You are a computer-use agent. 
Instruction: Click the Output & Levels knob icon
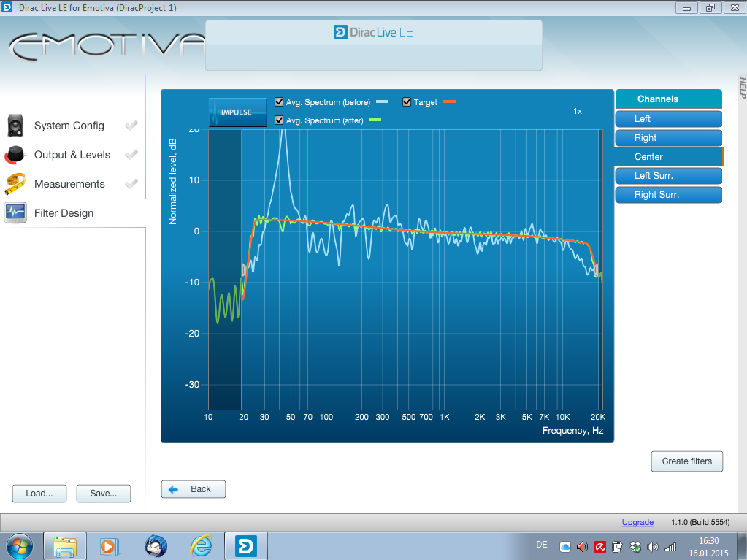click(16, 155)
